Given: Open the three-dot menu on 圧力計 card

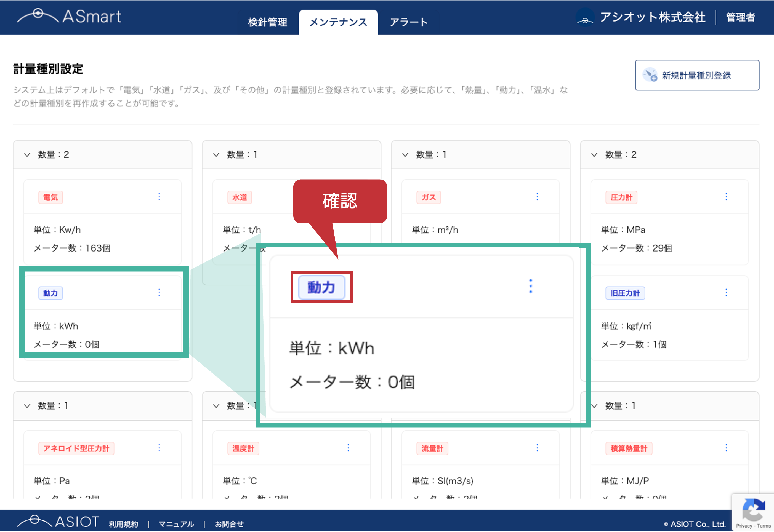Looking at the screenshot, I should pyautogui.click(x=726, y=197).
